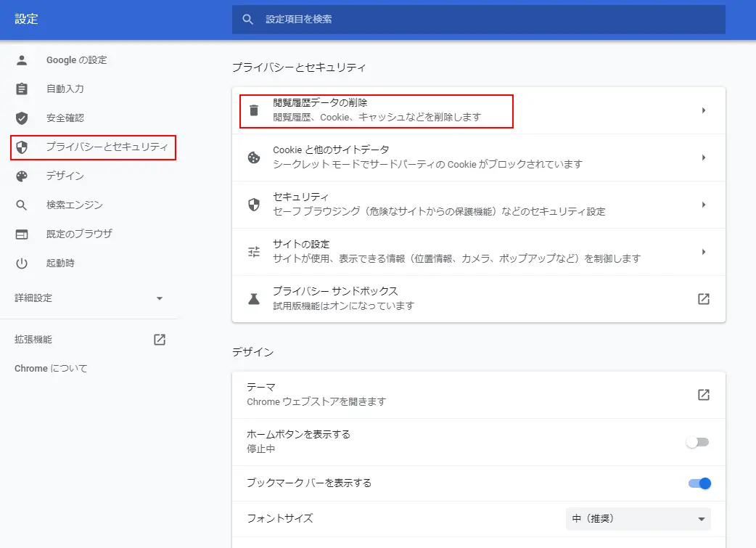The height and width of the screenshot is (548, 756).
Task: Click the external link icon next to 拡張機能
Action: point(160,340)
